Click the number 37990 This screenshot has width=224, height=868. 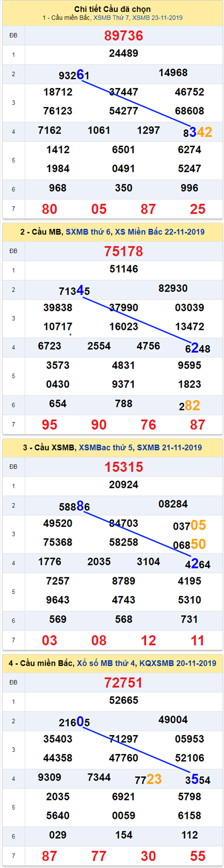point(124,308)
